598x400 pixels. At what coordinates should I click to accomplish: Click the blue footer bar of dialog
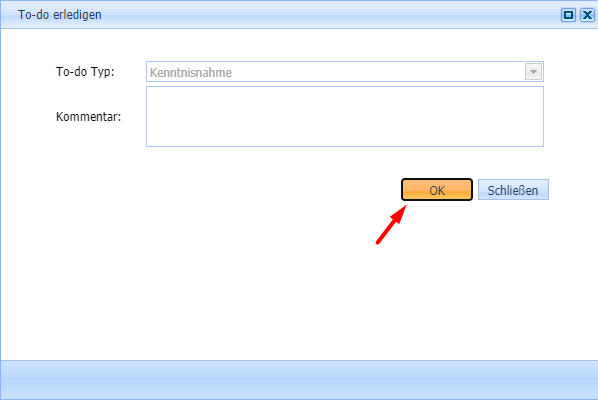(x=299, y=380)
